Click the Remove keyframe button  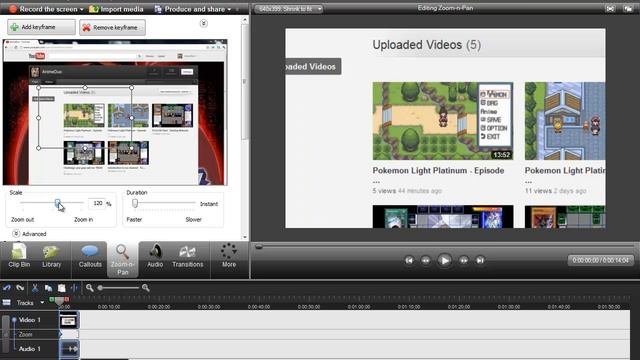tap(112, 27)
